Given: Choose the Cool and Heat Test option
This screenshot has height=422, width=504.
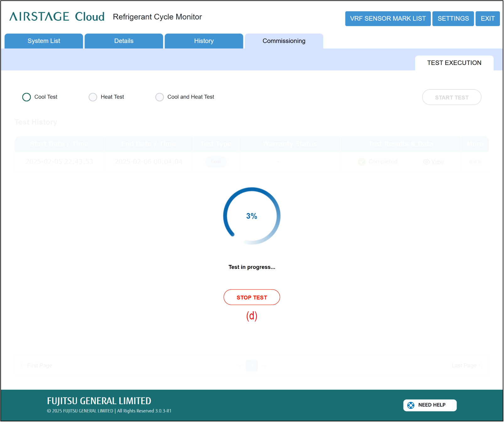Looking at the screenshot, I should (x=160, y=97).
